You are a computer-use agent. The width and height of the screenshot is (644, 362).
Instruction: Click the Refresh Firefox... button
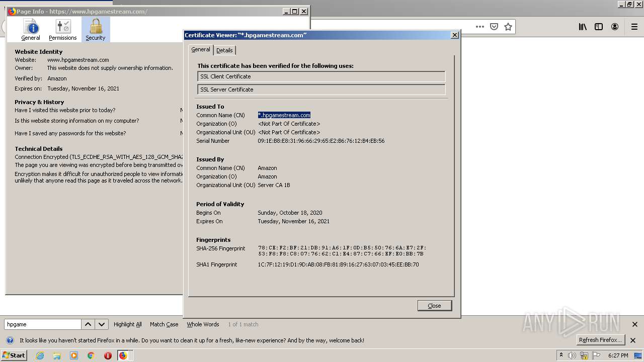pos(600,340)
